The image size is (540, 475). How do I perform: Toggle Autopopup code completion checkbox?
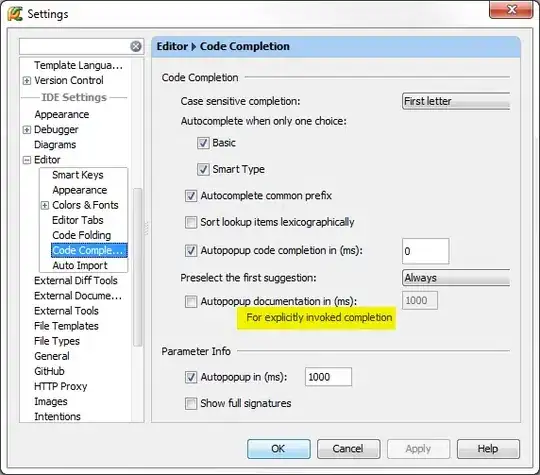[x=191, y=250]
